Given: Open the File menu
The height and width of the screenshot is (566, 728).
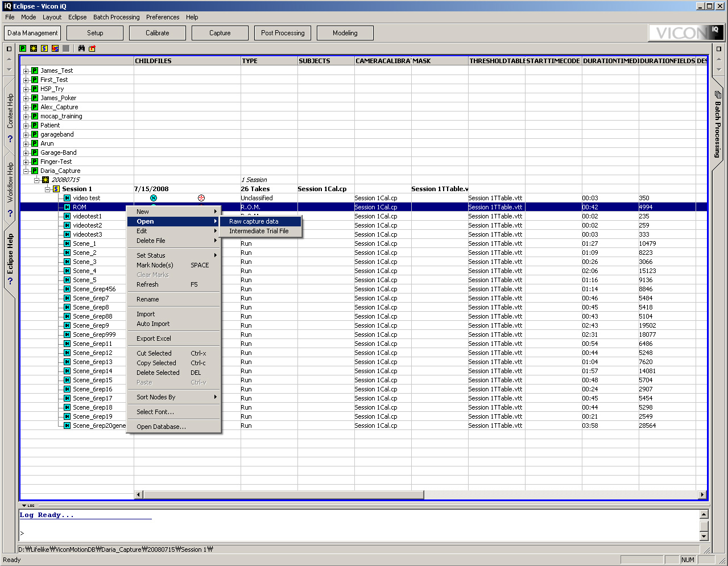Looking at the screenshot, I should (x=10, y=17).
